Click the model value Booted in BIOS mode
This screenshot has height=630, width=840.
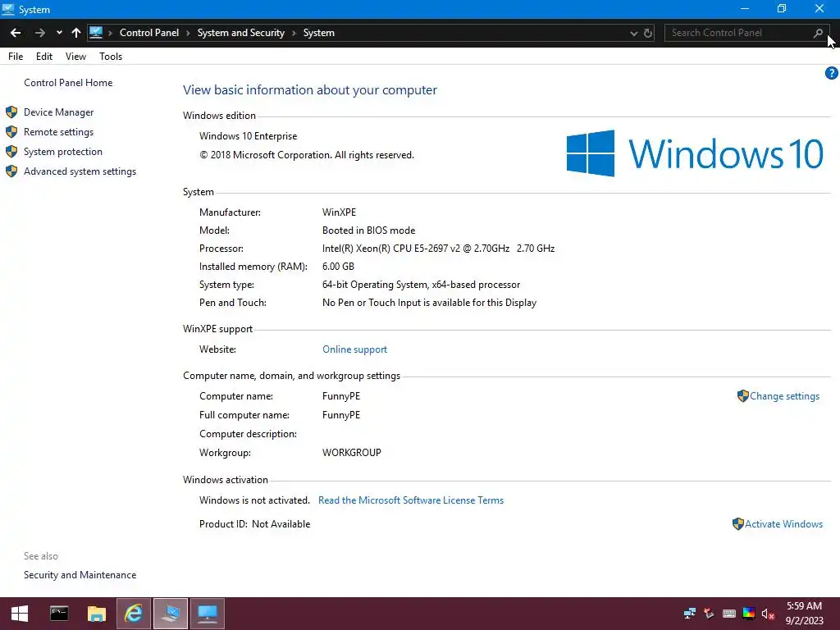pos(368,231)
